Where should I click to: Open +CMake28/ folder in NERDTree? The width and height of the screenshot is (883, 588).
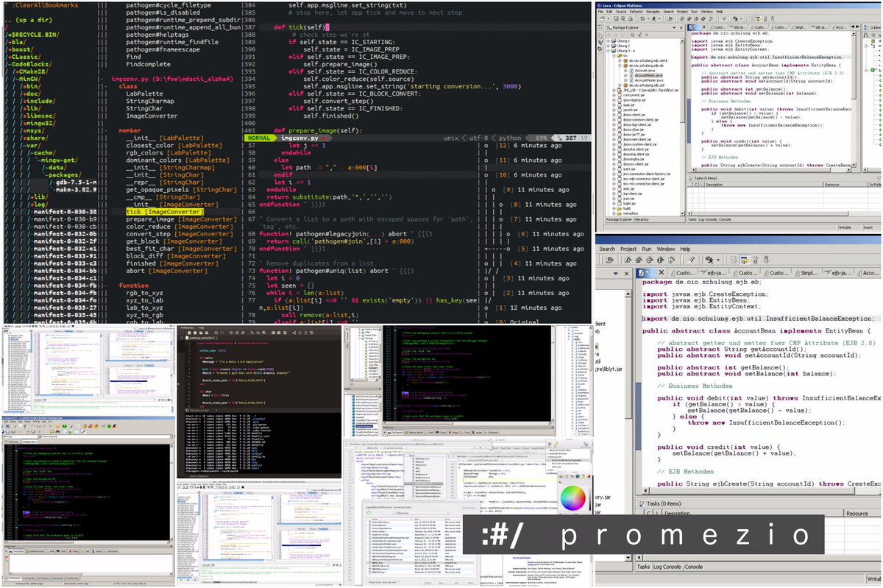32,72
